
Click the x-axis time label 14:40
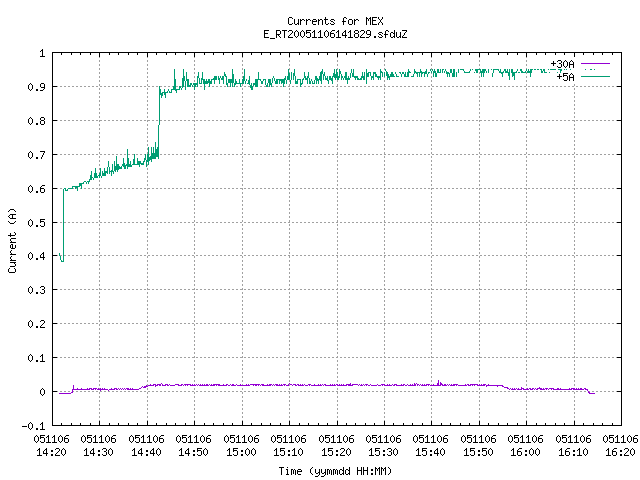147,452
